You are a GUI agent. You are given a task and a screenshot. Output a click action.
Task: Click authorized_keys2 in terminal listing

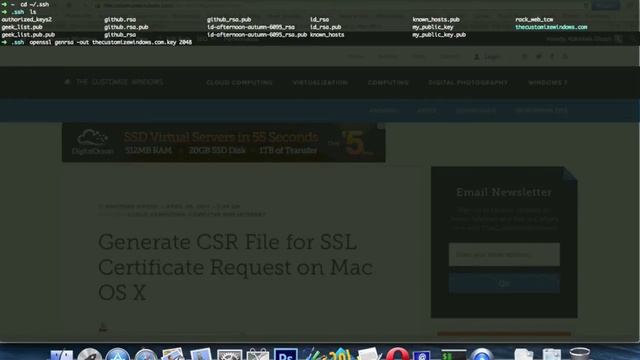coord(27,19)
